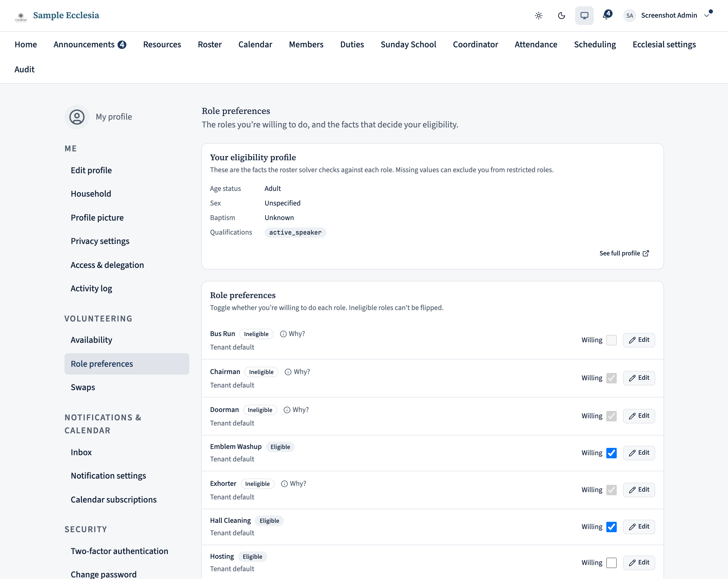Go to Two-factor authentication settings
Image resolution: width=728 pixels, height=579 pixels.
pyautogui.click(x=127, y=551)
